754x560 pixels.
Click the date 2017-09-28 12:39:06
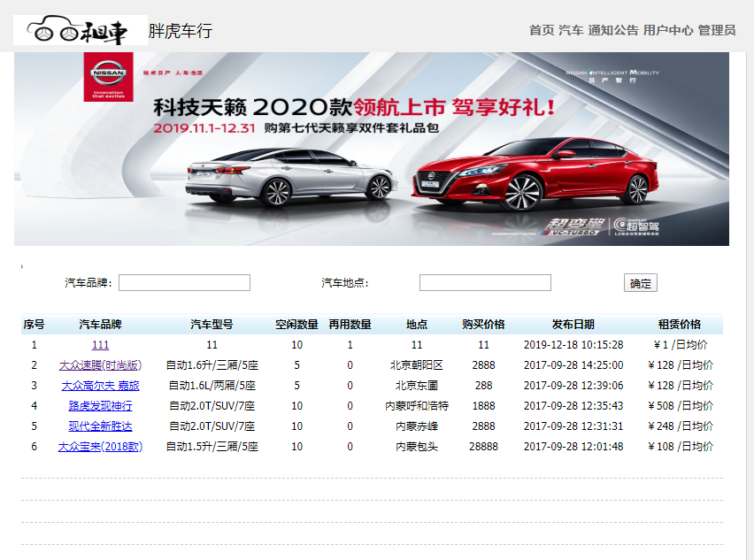tap(573, 386)
